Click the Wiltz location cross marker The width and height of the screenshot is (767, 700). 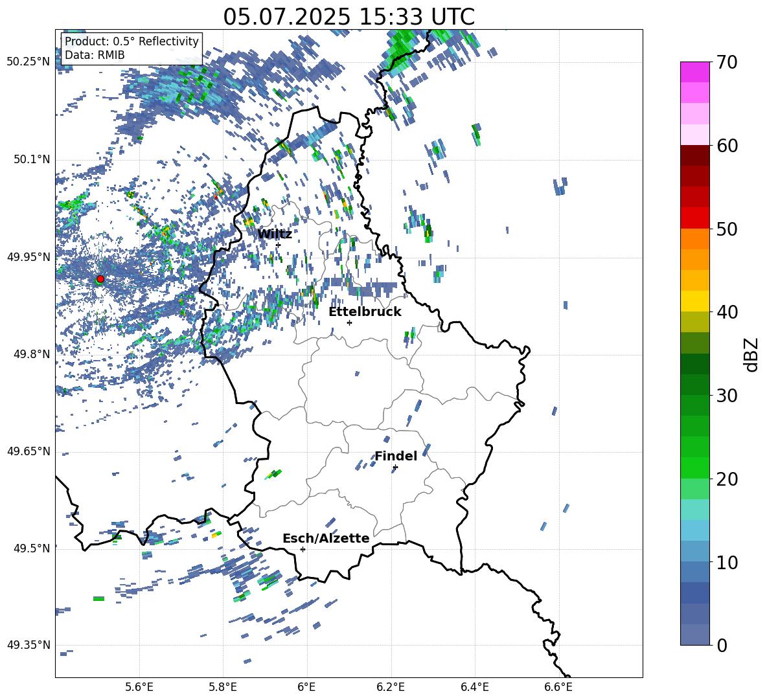point(279,245)
